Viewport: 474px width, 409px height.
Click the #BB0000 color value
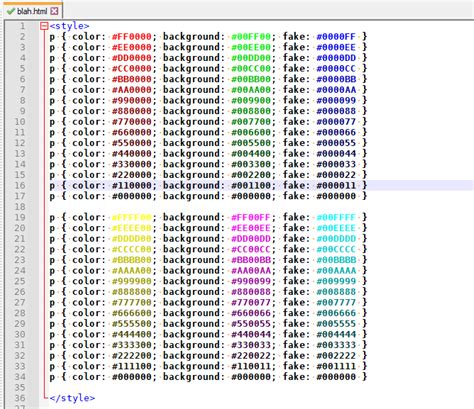[x=132, y=79]
